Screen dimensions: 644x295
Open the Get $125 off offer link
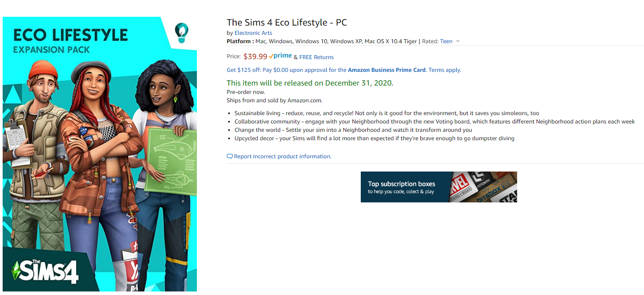[287, 70]
